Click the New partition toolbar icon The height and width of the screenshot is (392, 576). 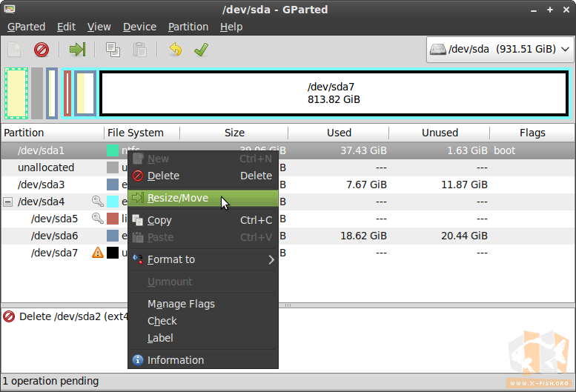click(15, 50)
